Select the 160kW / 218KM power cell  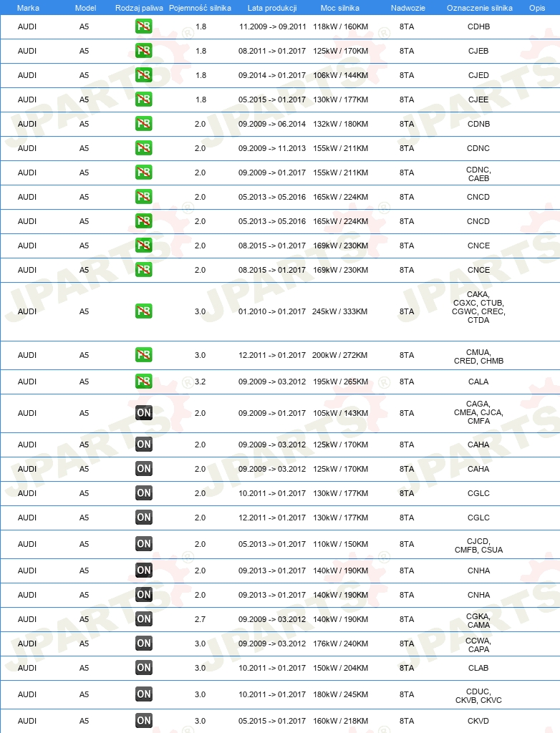click(x=341, y=721)
